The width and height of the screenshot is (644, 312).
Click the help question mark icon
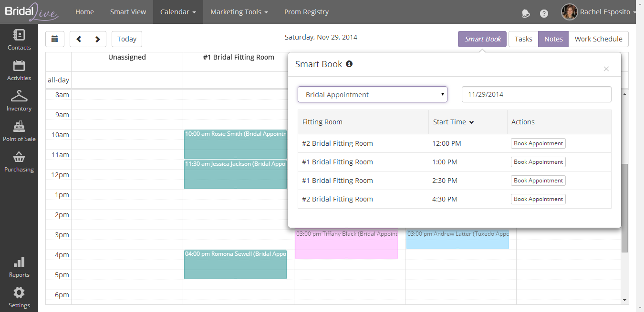544,13
